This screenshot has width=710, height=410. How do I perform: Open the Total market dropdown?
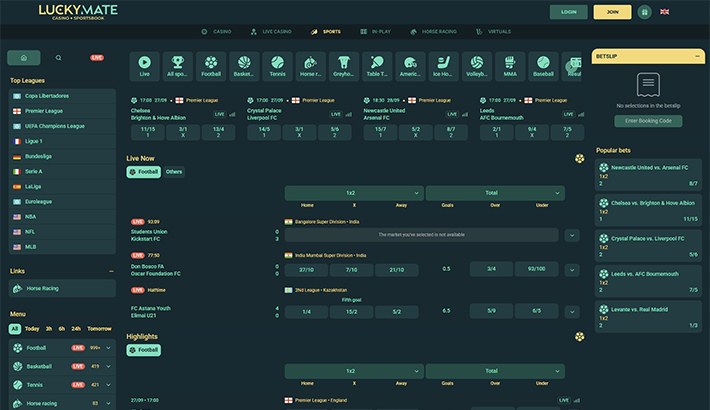[494, 193]
